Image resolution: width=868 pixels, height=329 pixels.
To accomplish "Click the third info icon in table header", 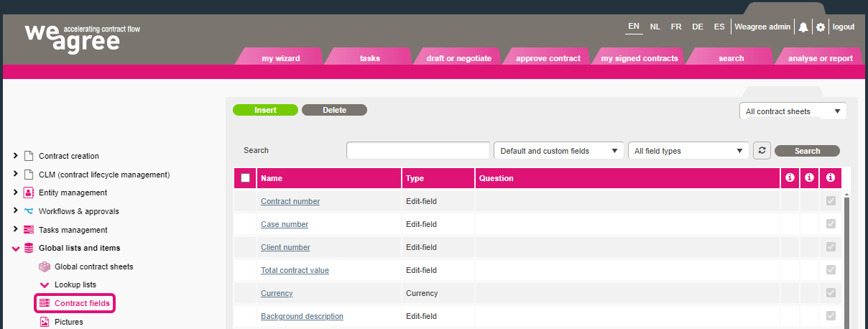I will (x=831, y=178).
